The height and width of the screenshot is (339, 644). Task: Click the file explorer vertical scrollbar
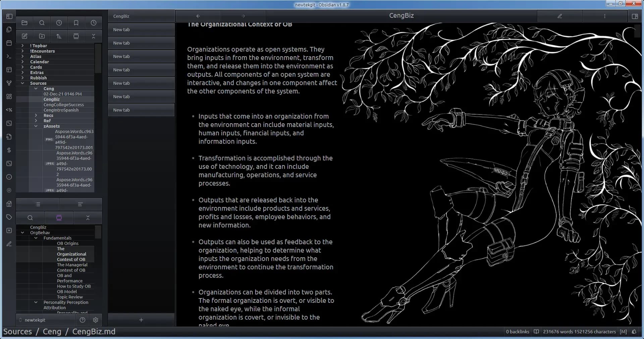(x=98, y=59)
